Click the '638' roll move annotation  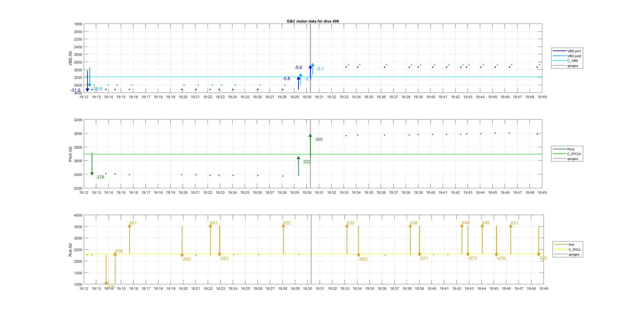[x=414, y=223]
